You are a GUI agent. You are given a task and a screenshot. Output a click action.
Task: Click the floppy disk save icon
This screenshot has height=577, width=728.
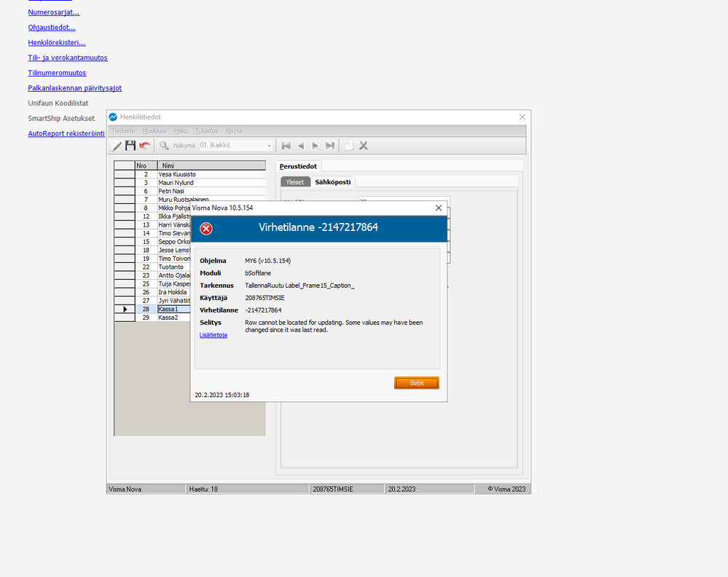[130, 146]
